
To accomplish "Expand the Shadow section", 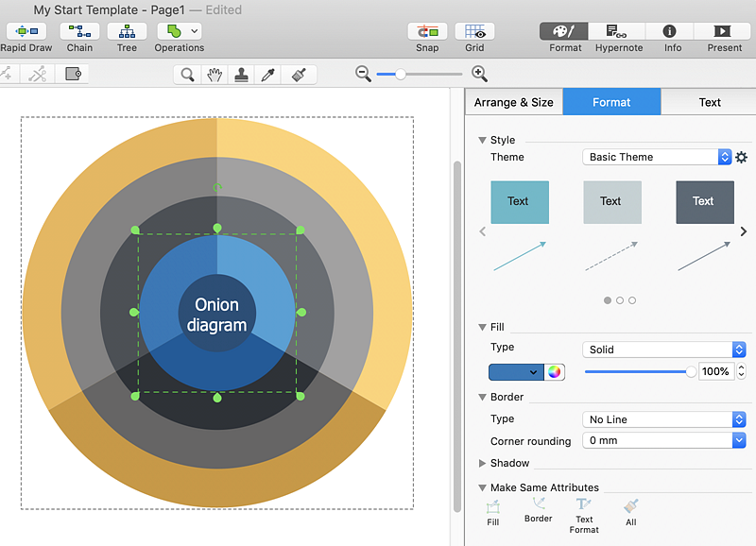I will point(482,463).
